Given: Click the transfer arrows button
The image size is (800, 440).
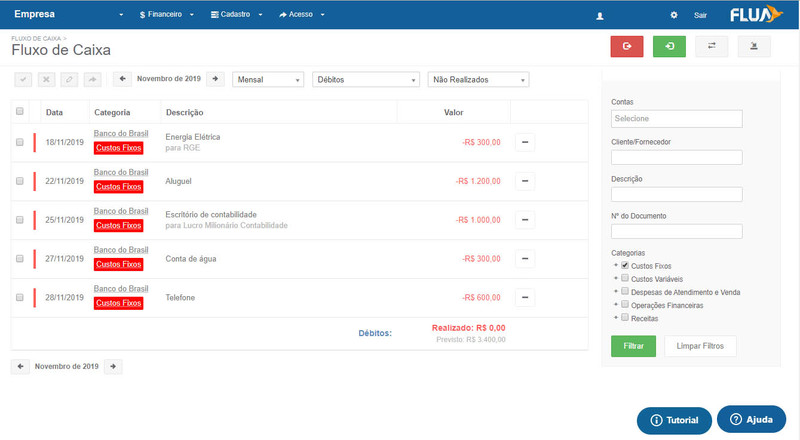Looking at the screenshot, I should click(x=711, y=46).
